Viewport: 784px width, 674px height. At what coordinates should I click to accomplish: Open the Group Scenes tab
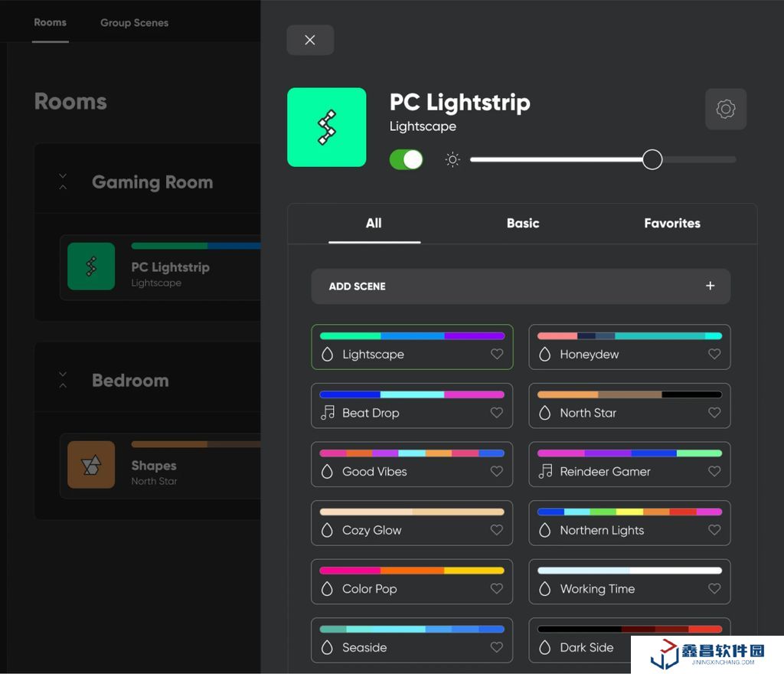click(x=134, y=22)
